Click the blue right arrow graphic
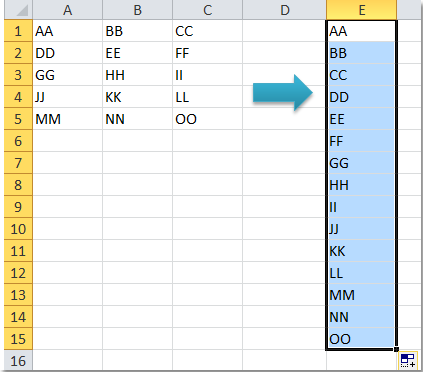The image size is (423, 372). [283, 92]
